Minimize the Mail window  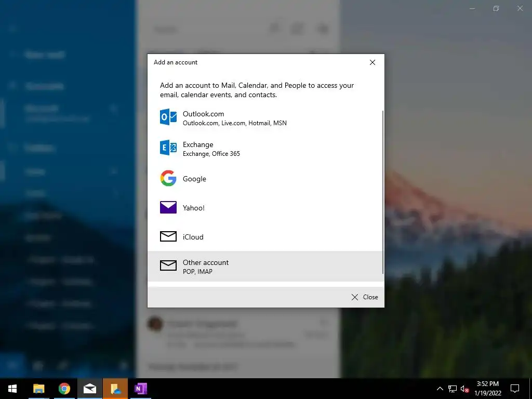click(472, 8)
